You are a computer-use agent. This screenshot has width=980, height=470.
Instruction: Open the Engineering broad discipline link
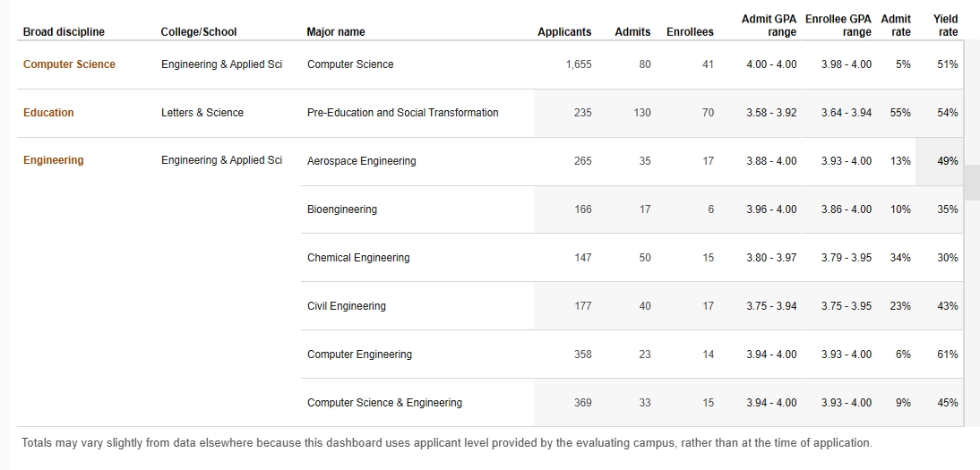(53, 160)
